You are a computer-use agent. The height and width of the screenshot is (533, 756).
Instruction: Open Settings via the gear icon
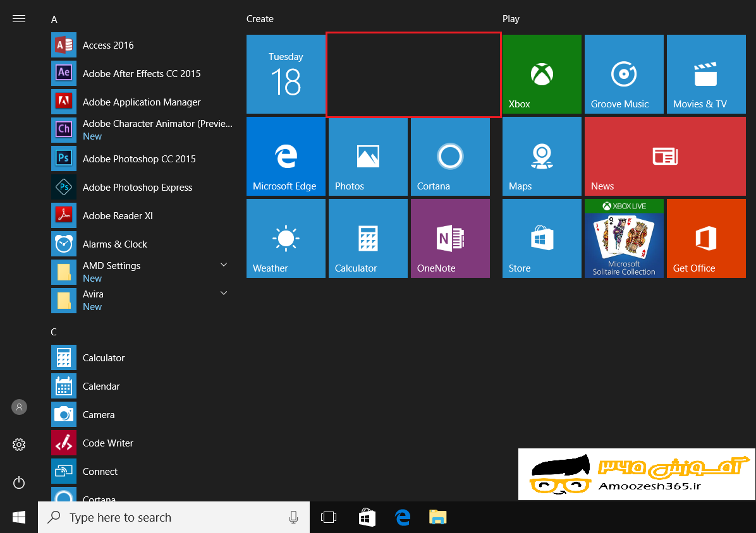[x=19, y=445]
